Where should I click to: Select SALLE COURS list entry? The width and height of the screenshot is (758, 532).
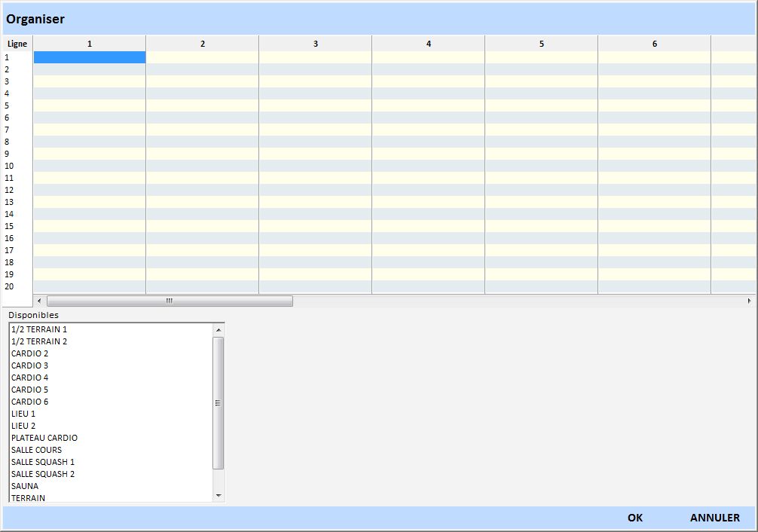pyautogui.click(x=37, y=450)
